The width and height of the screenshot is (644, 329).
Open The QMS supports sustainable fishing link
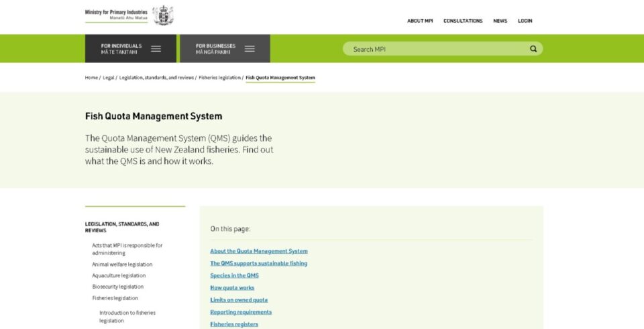258,263
